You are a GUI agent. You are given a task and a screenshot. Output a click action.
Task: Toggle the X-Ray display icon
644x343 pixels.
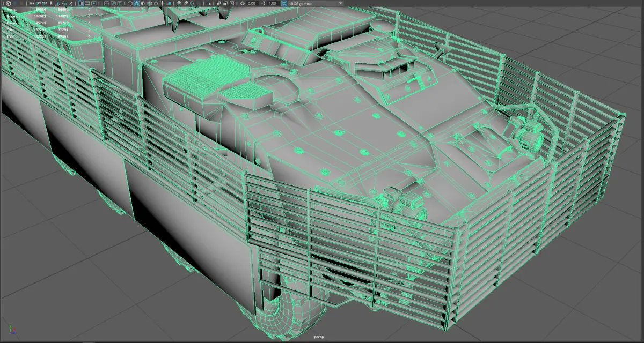click(219, 3)
